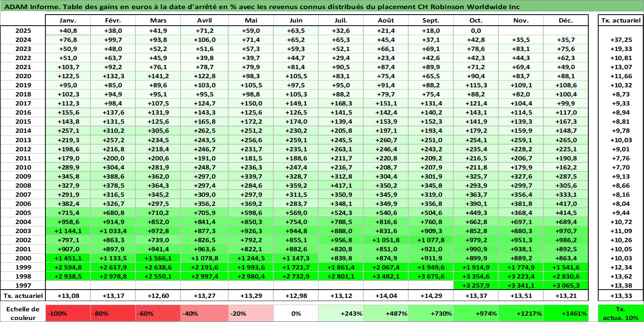Select the August actuarial rate '+14,04'

[386, 296]
